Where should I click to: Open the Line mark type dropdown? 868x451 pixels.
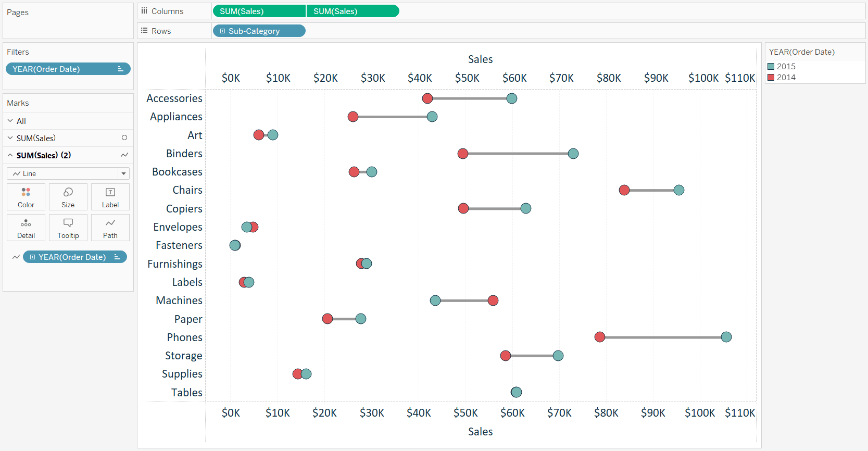click(68, 173)
